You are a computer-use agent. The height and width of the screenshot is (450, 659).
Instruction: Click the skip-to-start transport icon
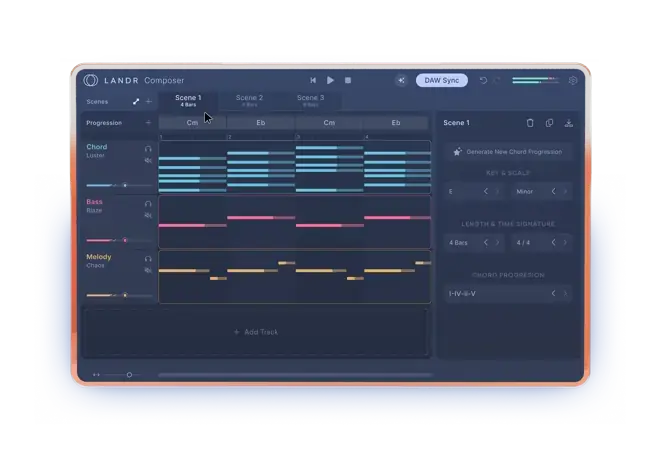[313, 80]
